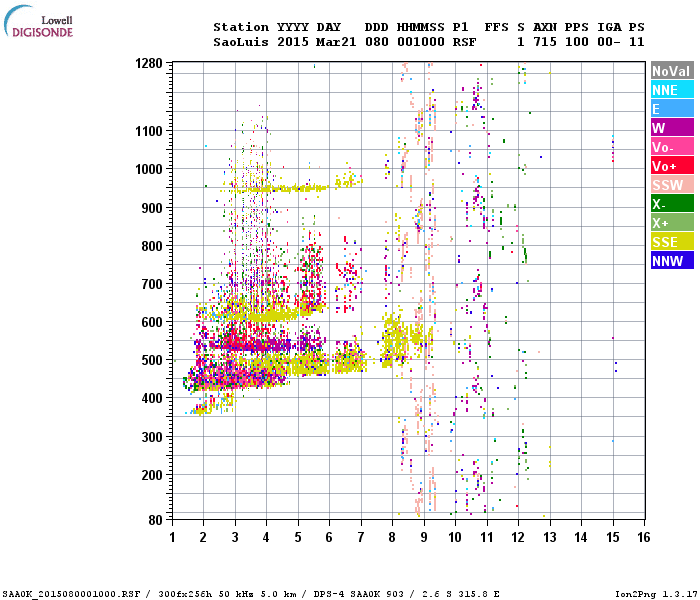Click the 700 height axis label

coord(152,284)
